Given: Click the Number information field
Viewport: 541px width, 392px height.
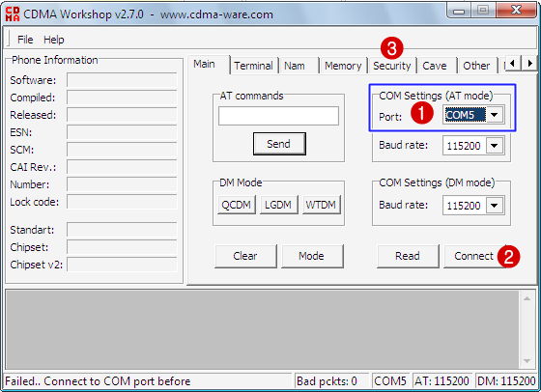Looking at the screenshot, I should point(122,184).
